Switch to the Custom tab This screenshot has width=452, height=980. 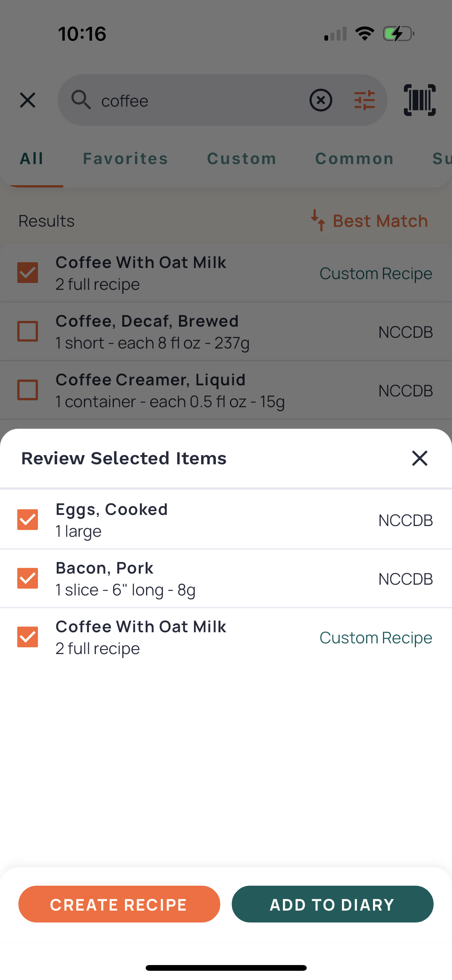pos(242,158)
